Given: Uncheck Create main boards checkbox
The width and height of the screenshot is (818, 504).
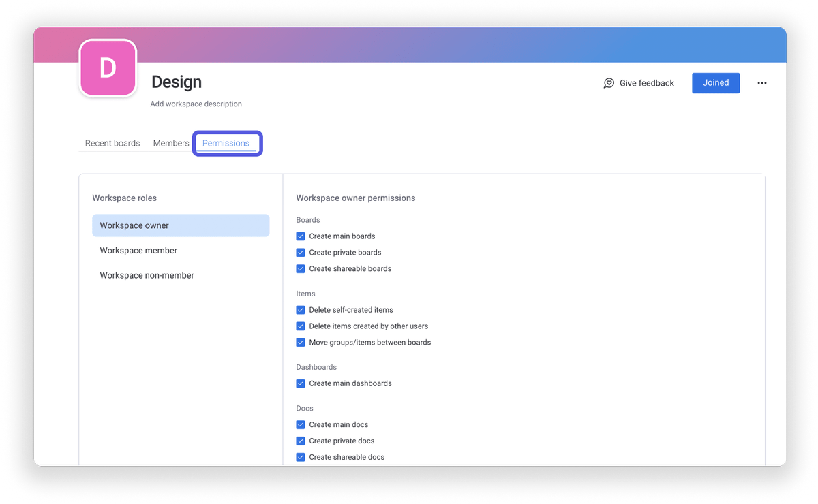Looking at the screenshot, I should click(x=301, y=236).
